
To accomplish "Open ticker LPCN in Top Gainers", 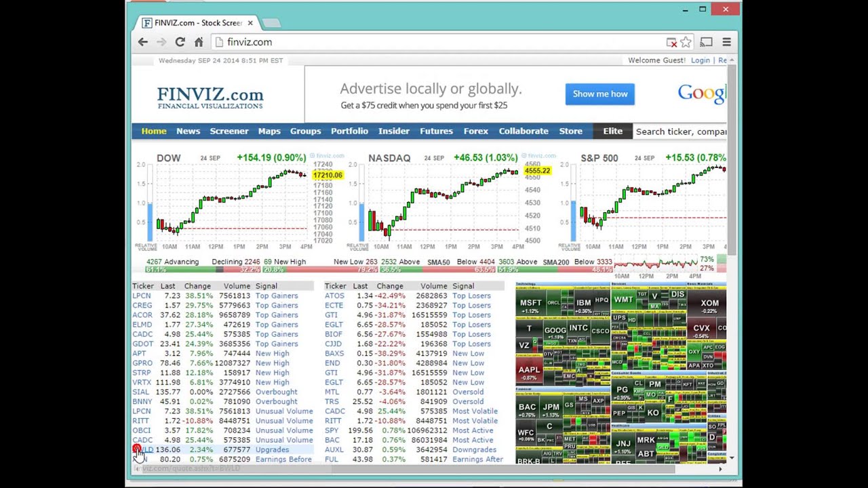I will click(x=142, y=296).
